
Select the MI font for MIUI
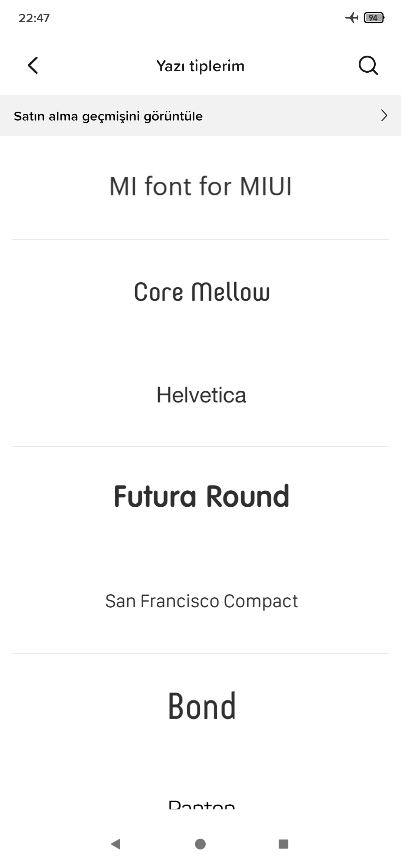pos(200,188)
